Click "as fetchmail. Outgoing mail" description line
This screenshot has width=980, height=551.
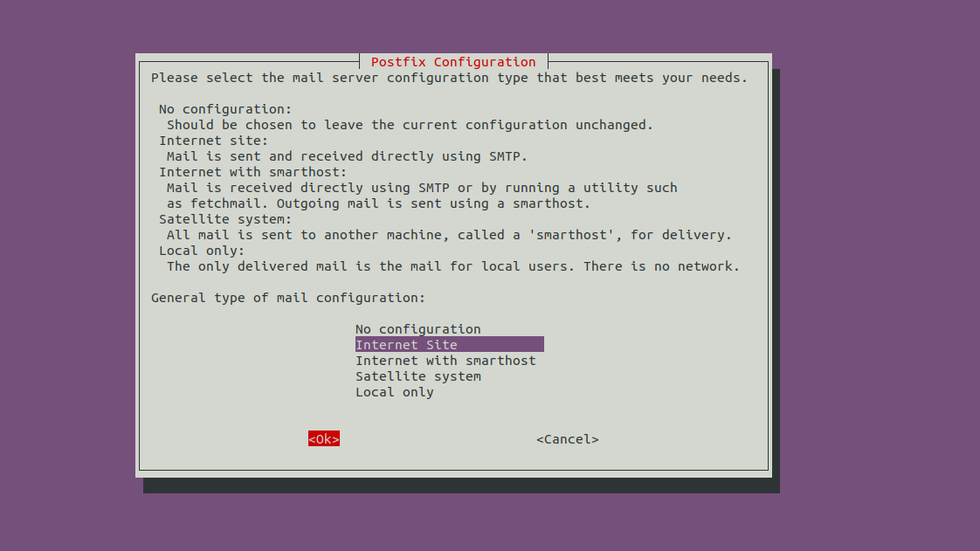pos(378,203)
